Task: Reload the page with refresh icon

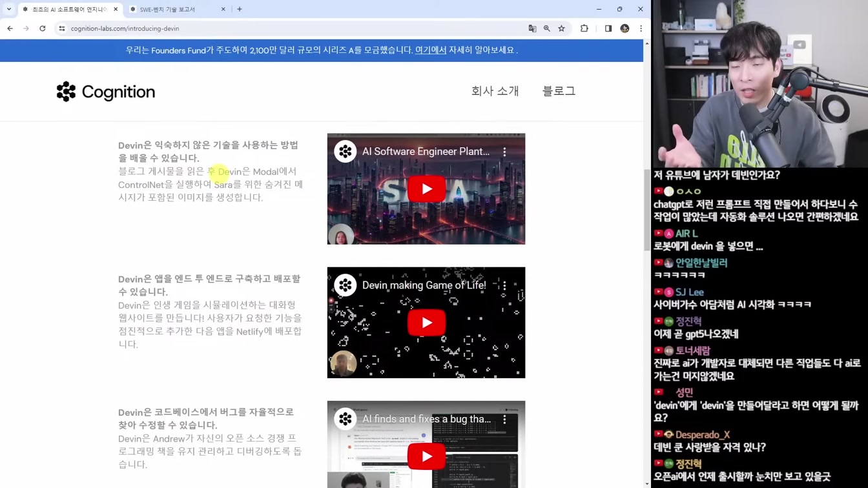Action: pos(43,28)
